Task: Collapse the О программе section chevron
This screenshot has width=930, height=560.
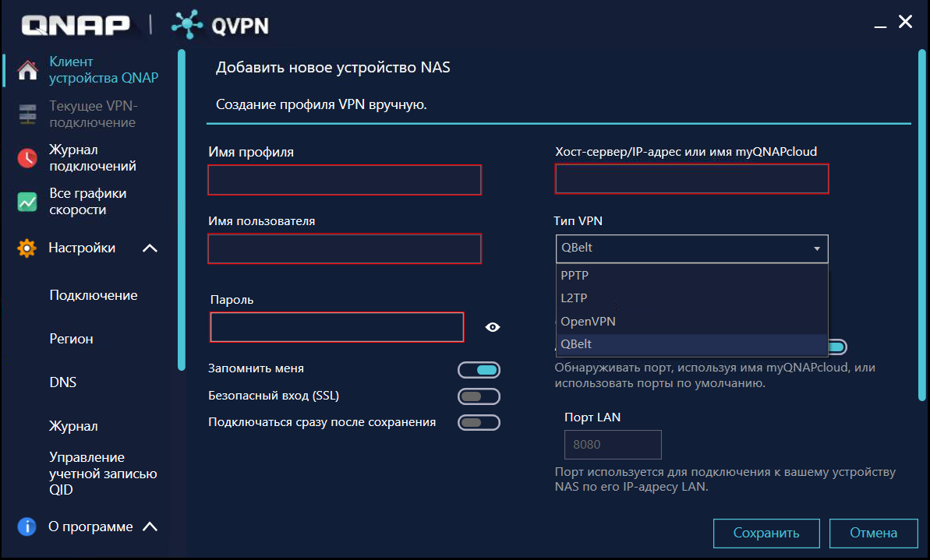Action: pyautogui.click(x=150, y=527)
